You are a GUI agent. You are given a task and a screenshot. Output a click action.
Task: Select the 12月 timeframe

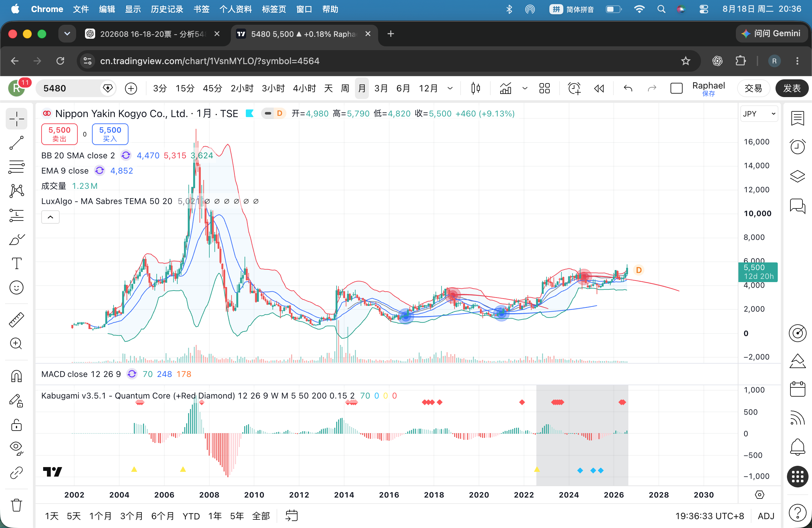428,89
